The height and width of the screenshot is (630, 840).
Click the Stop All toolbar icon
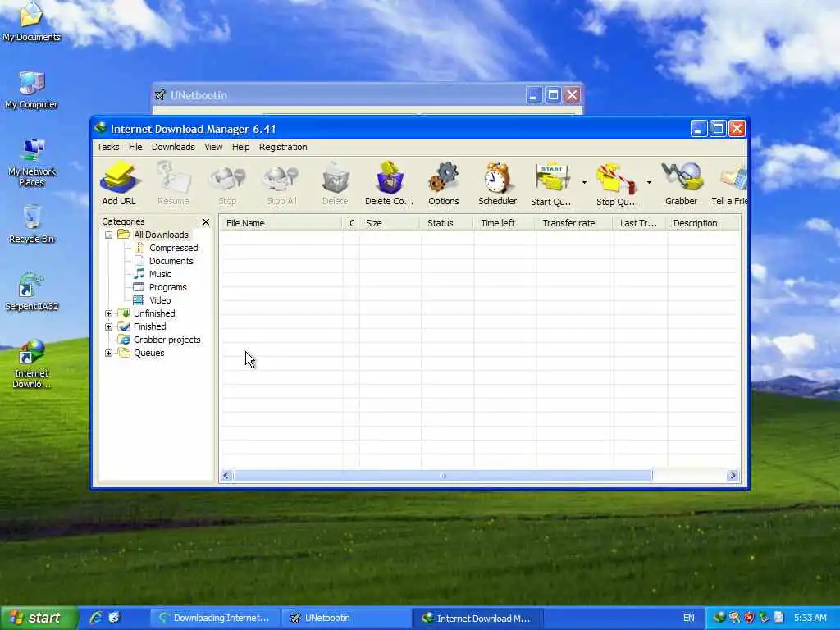(281, 184)
